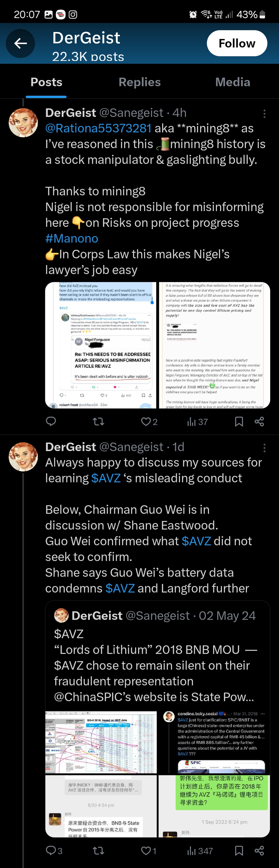
Task: Share the mining8 post
Action: (x=259, y=422)
